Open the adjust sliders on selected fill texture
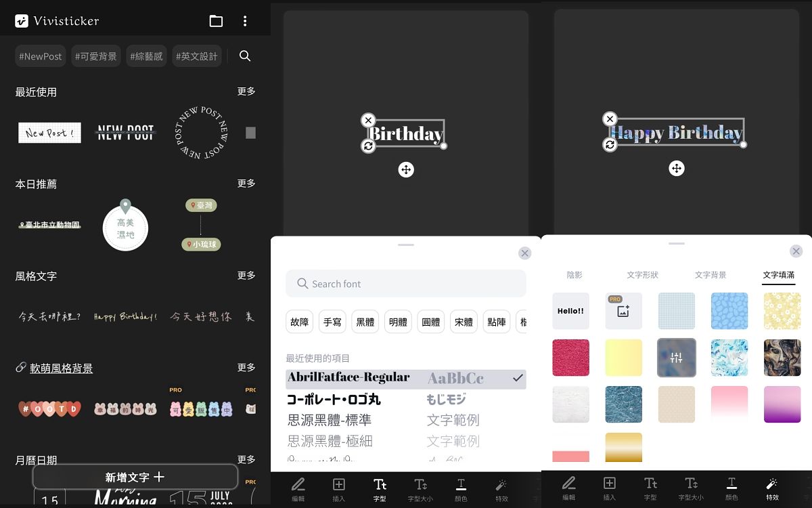Image resolution: width=812 pixels, height=508 pixels. (676, 357)
